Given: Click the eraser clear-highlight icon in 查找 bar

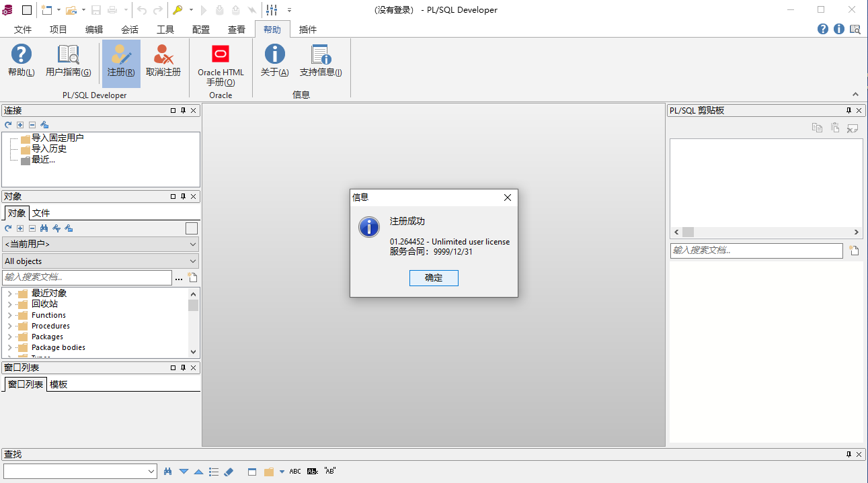Looking at the screenshot, I should click(x=228, y=472).
